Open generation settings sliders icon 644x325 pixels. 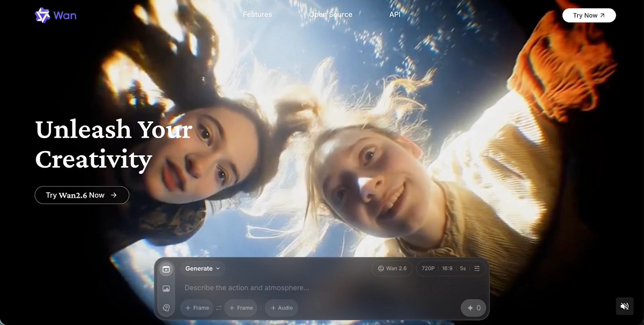(477, 269)
